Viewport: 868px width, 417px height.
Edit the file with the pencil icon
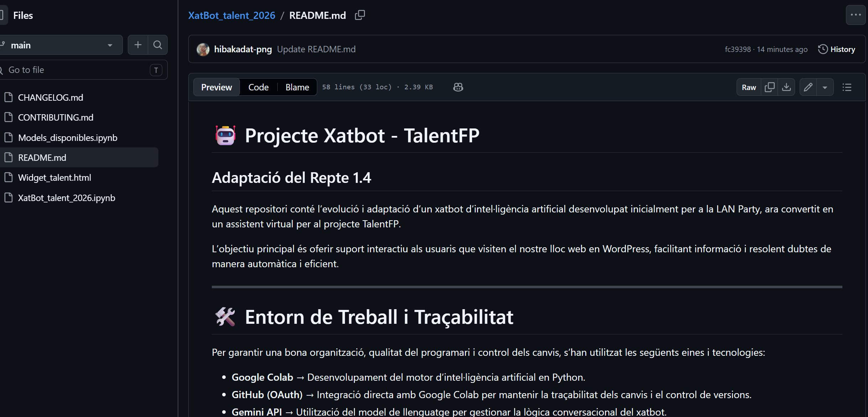(808, 87)
